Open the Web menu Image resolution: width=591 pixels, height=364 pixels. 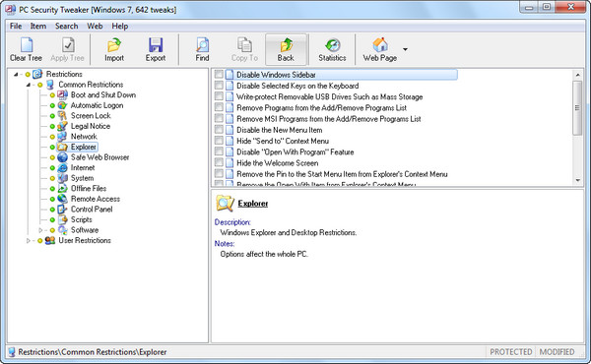[95, 26]
